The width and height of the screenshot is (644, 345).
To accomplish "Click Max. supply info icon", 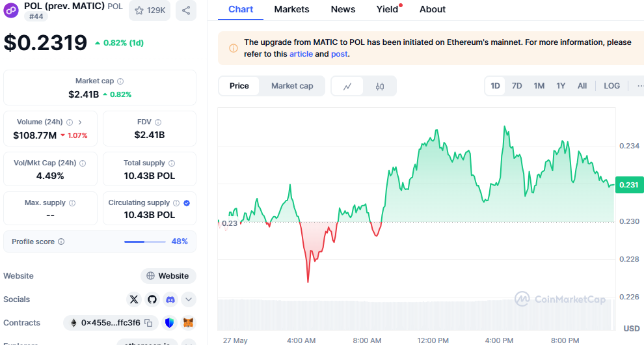I will 72,202.
